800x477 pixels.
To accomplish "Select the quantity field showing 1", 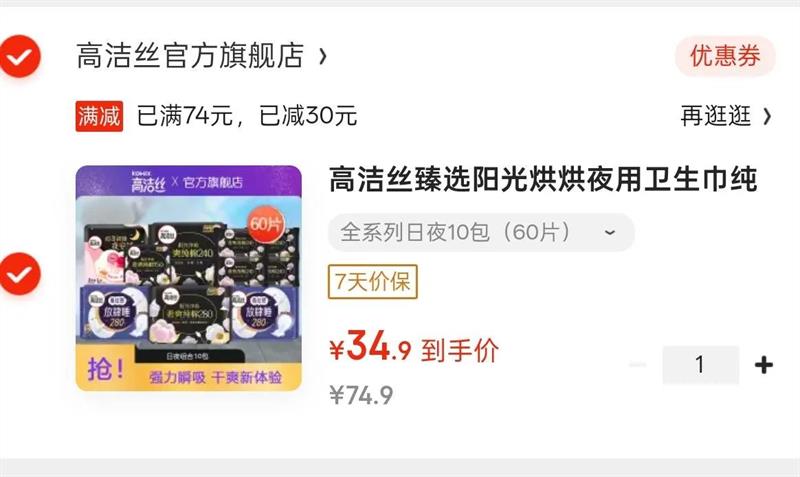I will (x=701, y=365).
